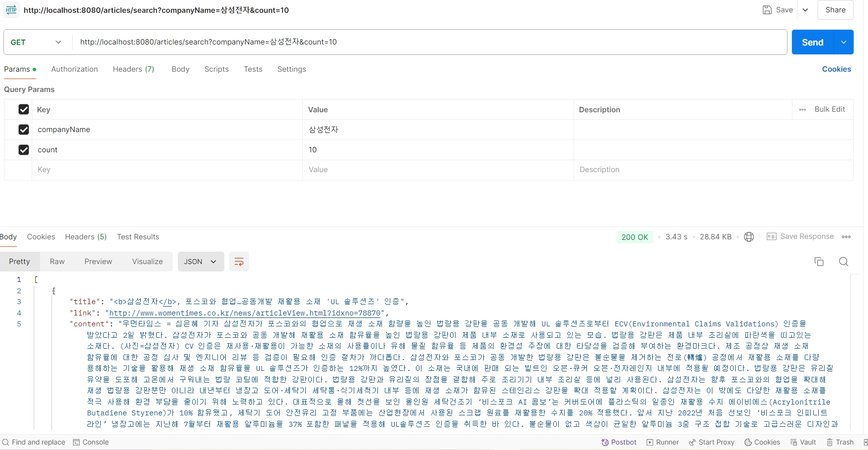Select the Pretty view
This screenshot has height=450, width=868.
(x=19, y=262)
